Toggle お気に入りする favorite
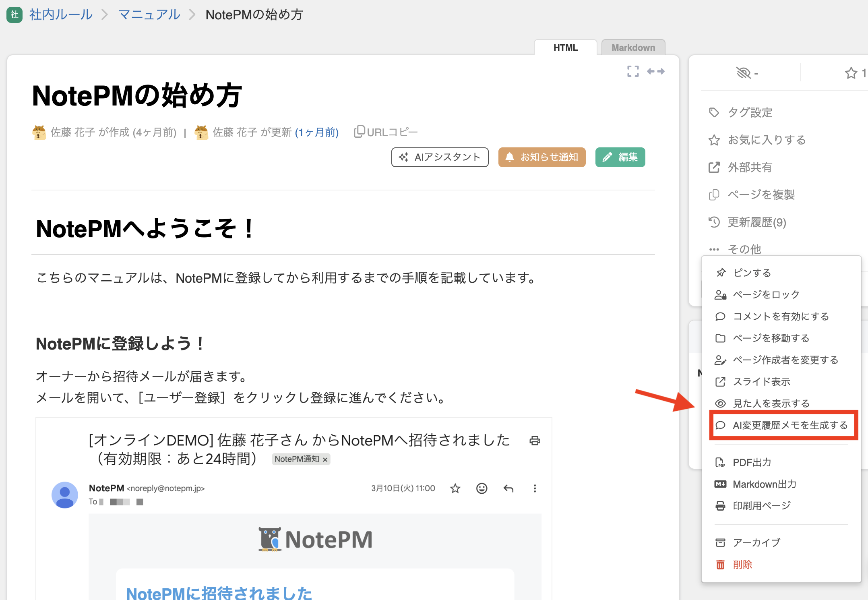This screenshot has width=868, height=600. pyautogui.click(x=757, y=140)
